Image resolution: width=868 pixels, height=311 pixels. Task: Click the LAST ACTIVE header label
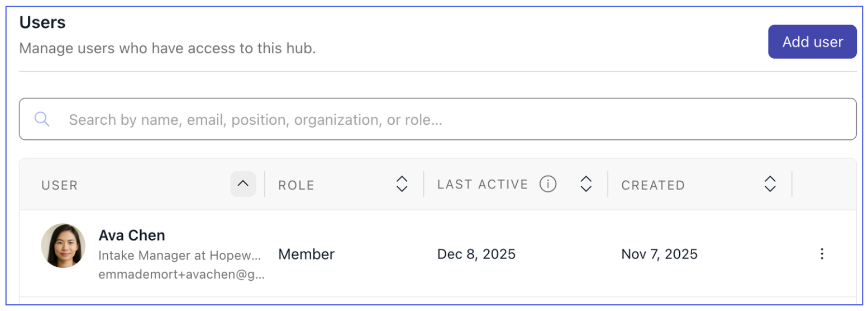tap(483, 185)
